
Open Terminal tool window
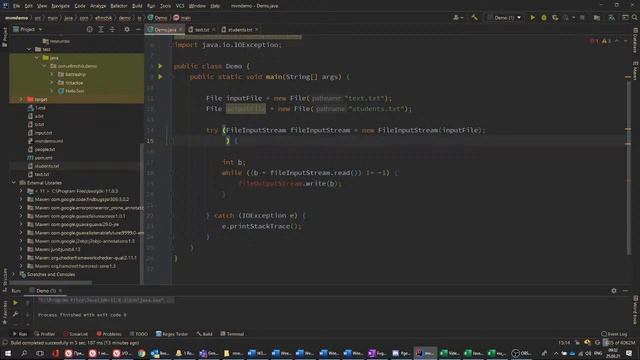232,334
